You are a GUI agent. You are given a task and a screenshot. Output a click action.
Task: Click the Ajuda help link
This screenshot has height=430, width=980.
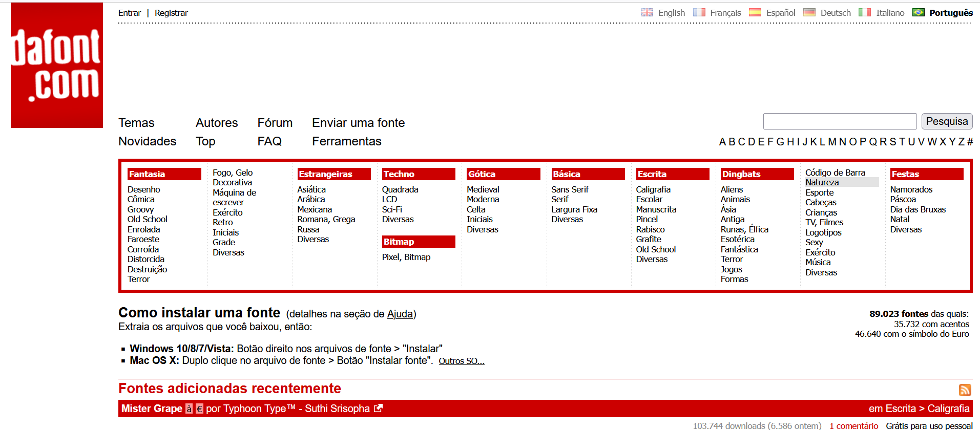point(400,314)
